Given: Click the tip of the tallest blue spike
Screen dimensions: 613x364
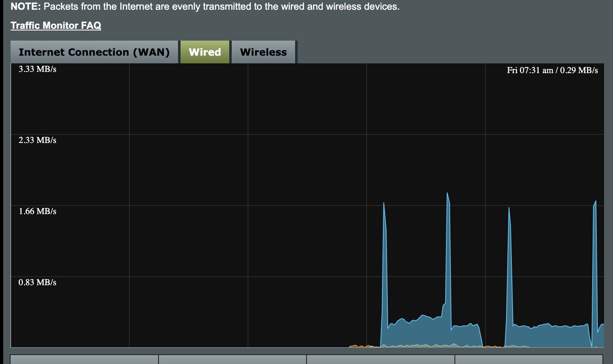Looking at the screenshot, I should tap(447, 194).
